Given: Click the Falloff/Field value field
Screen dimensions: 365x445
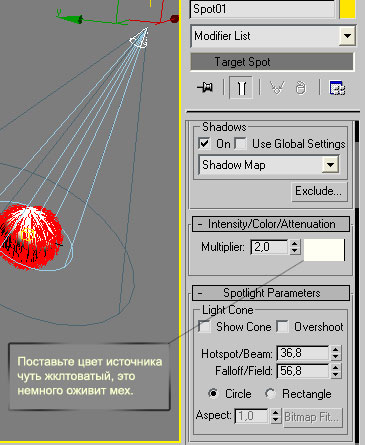Looking at the screenshot, I should click(303, 371).
